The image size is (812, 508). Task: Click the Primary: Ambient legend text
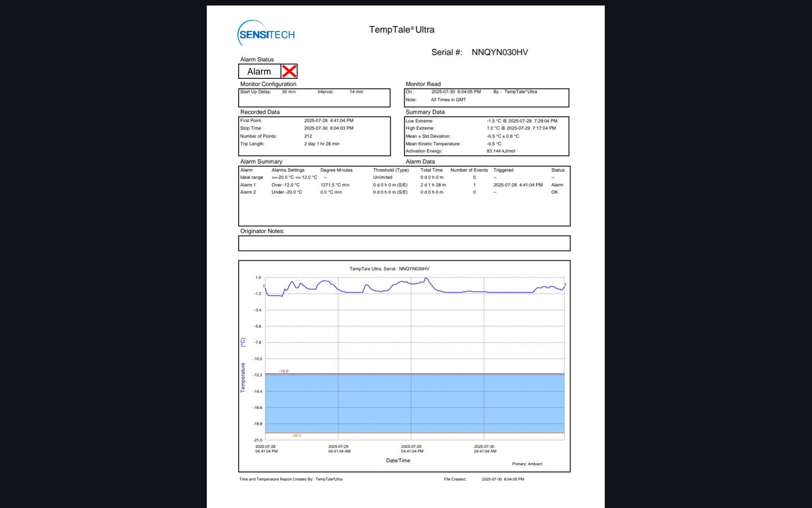pos(527,464)
